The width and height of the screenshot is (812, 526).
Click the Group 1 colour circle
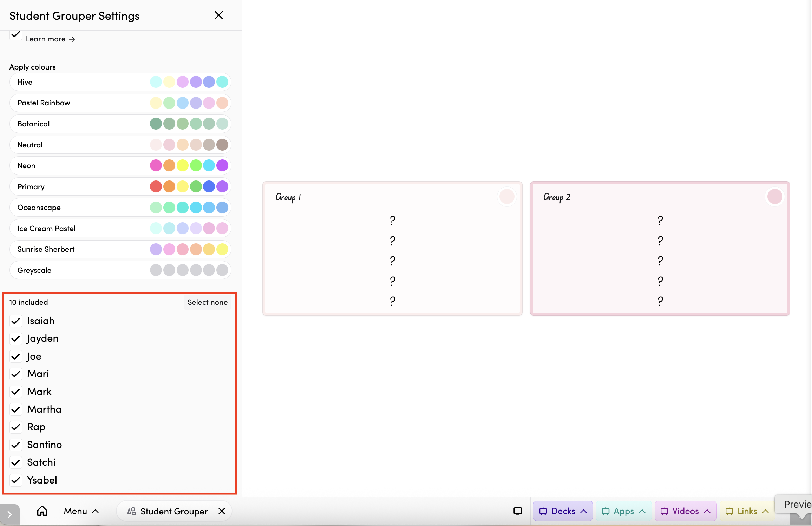pyautogui.click(x=507, y=197)
